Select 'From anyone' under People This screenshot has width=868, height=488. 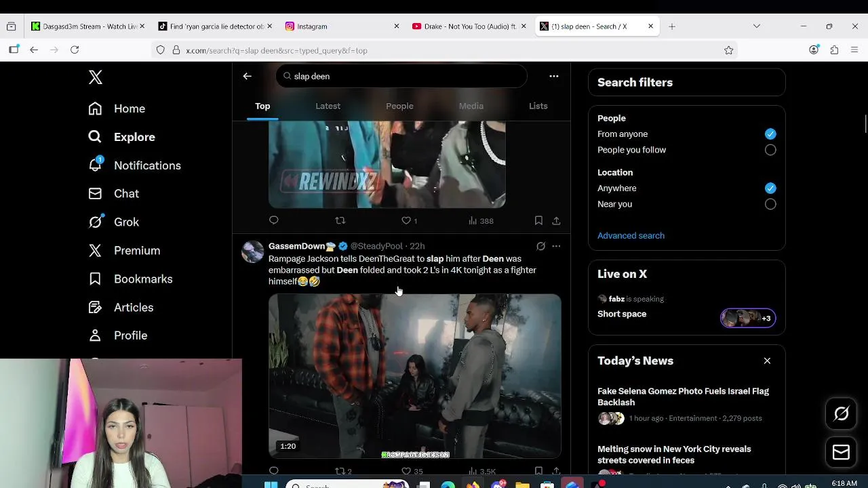[770, 134]
